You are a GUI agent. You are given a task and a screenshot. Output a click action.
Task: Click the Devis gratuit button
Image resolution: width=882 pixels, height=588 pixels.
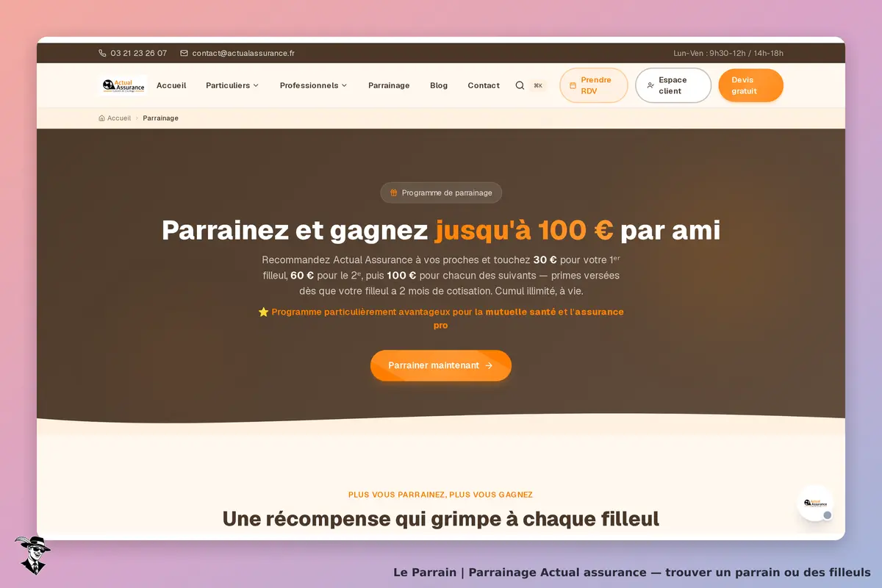750,85
